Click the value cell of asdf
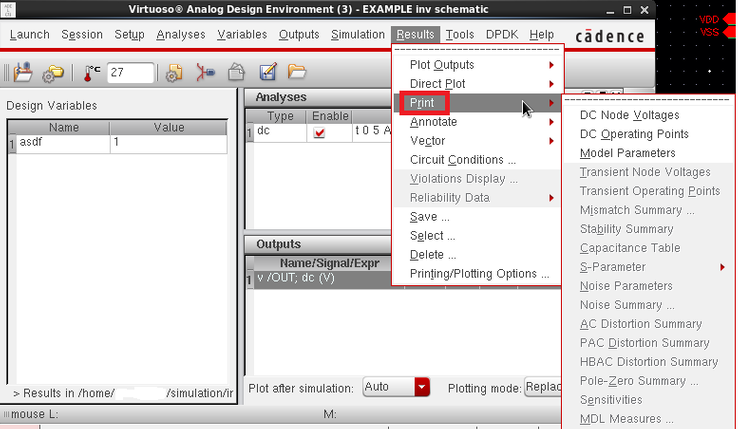 (x=168, y=143)
